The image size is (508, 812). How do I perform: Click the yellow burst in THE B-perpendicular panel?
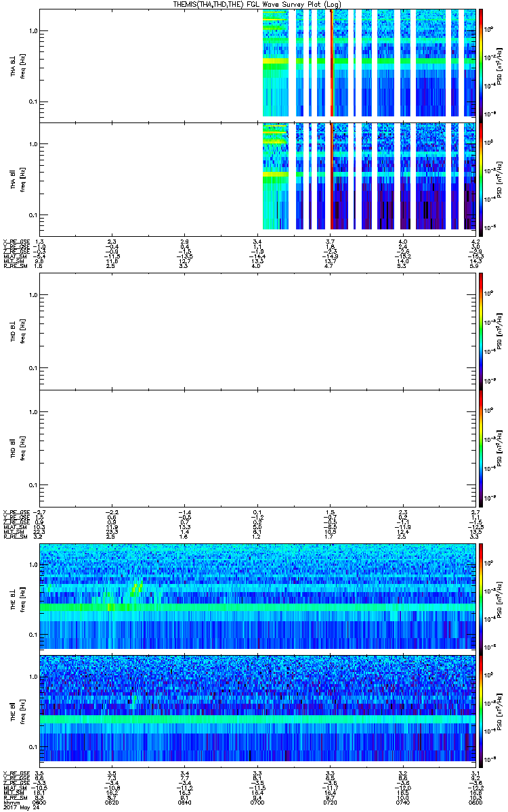(x=136, y=589)
